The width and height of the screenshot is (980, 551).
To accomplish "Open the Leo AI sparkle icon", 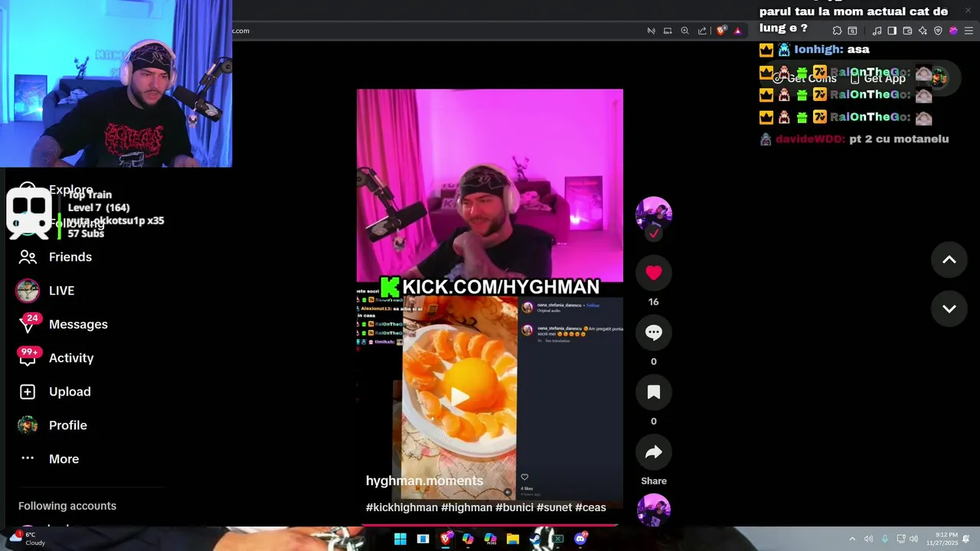I will pyautogui.click(x=923, y=31).
